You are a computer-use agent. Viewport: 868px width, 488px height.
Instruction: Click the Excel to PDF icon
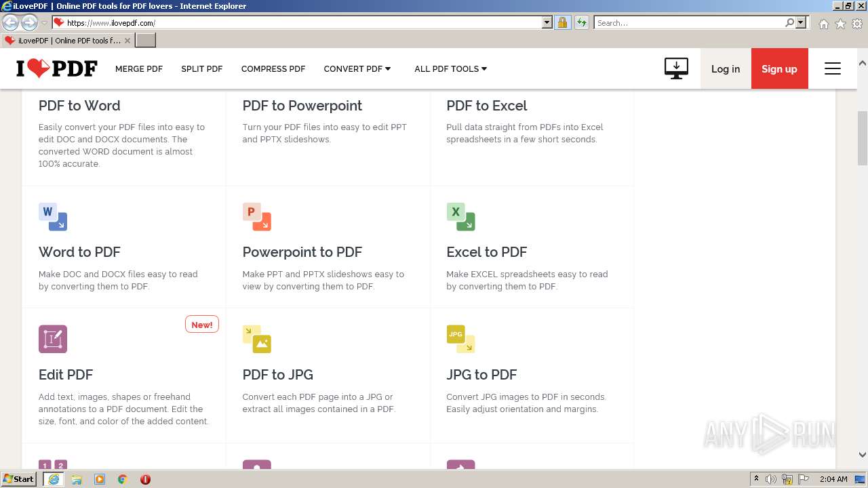tap(460, 217)
